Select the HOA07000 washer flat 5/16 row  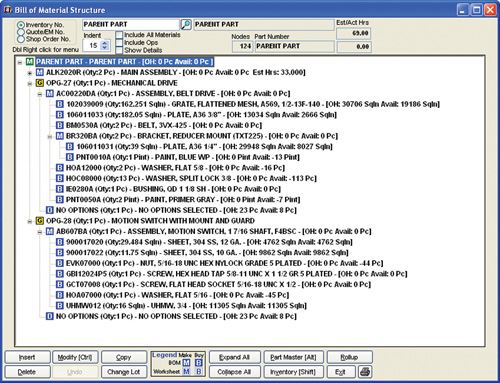[177, 295]
